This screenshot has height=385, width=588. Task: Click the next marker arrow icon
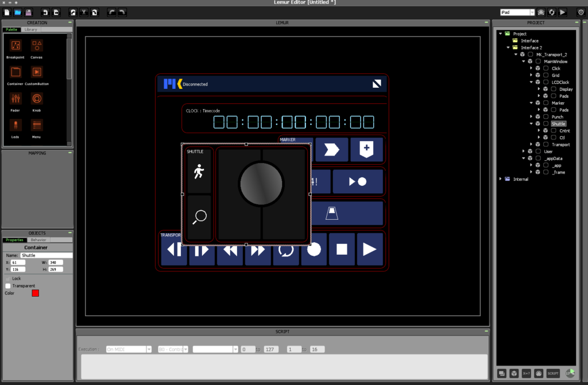[x=331, y=149]
